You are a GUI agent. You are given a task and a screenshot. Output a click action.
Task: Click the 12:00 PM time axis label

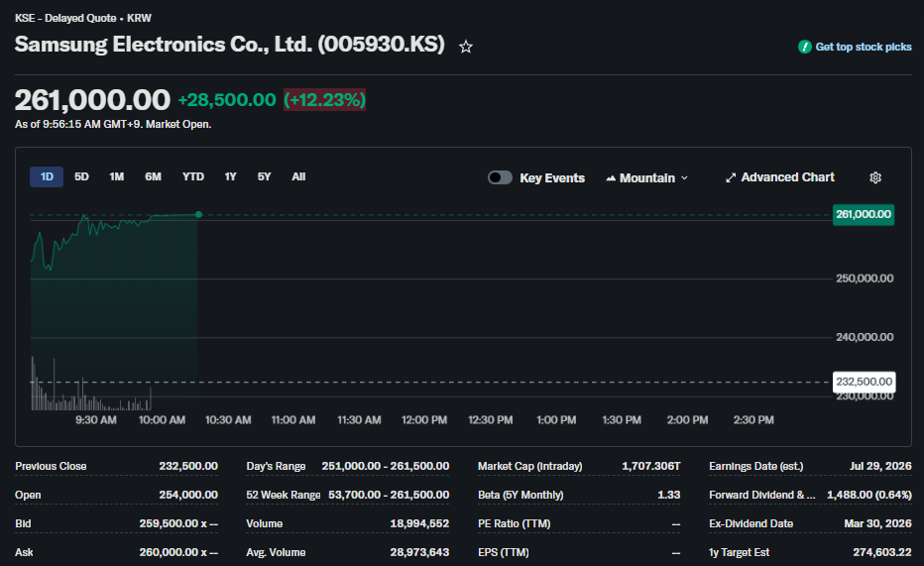click(424, 420)
